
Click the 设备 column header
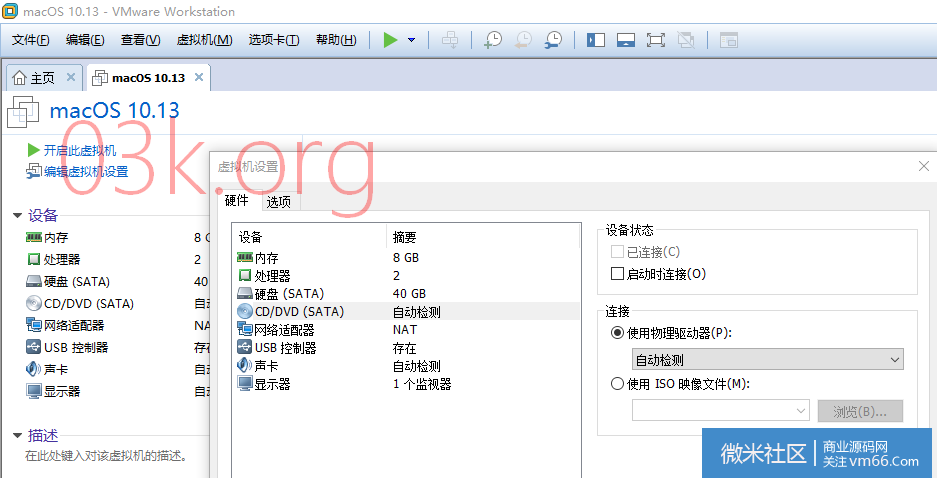[310, 237]
